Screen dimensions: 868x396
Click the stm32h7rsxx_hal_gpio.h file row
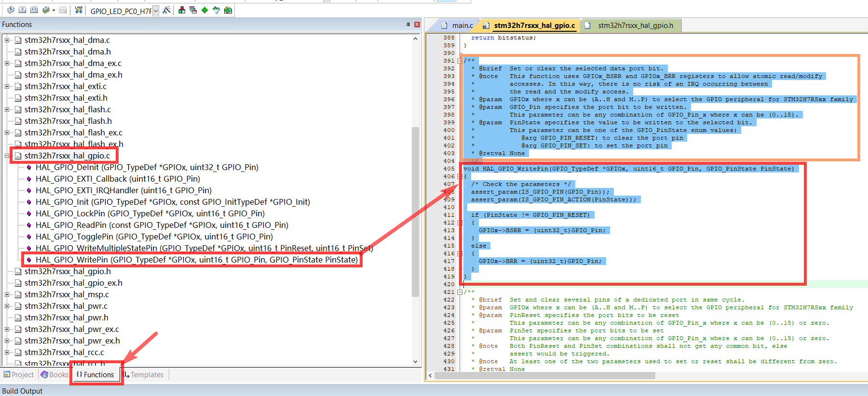click(x=68, y=271)
